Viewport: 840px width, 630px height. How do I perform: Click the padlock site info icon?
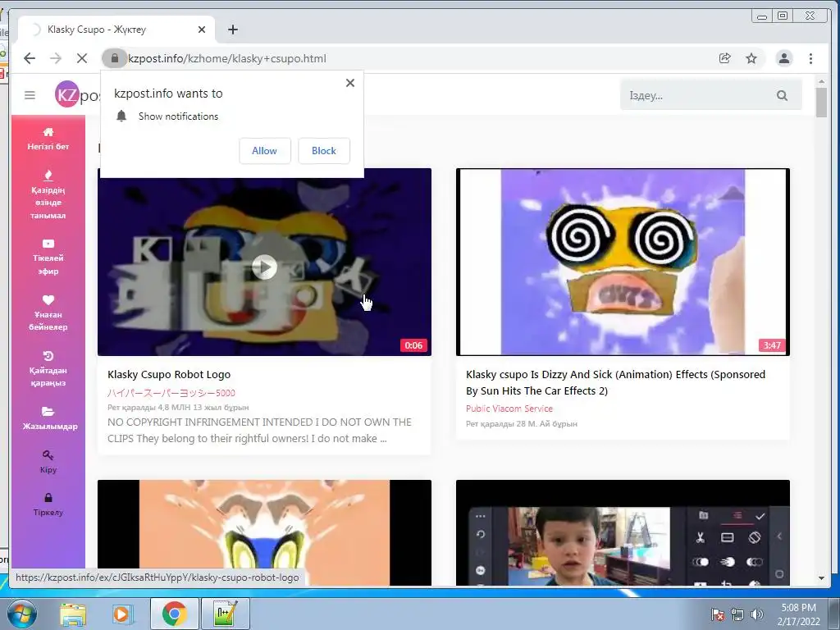pos(115,58)
